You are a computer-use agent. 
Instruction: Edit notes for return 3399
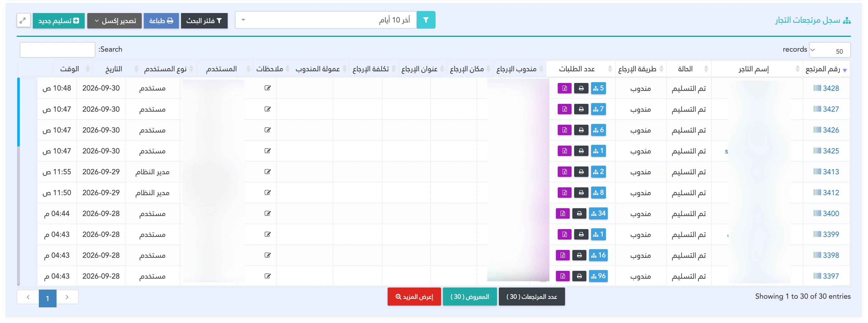point(268,234)
